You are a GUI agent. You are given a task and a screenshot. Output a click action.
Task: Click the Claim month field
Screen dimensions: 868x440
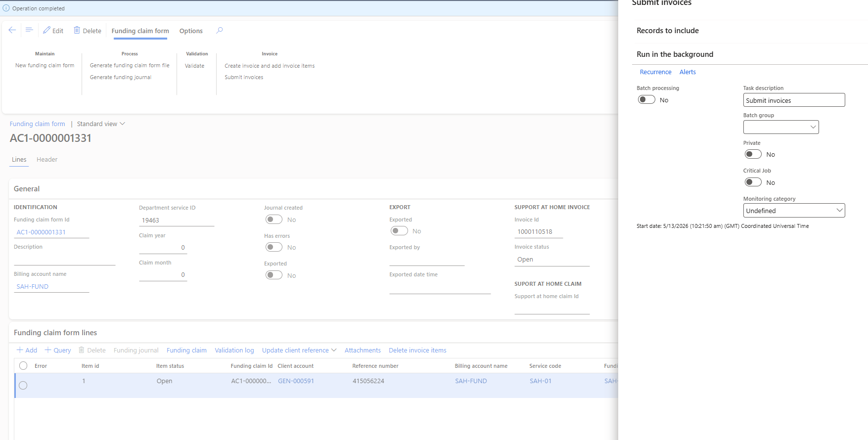pos(163,274)
